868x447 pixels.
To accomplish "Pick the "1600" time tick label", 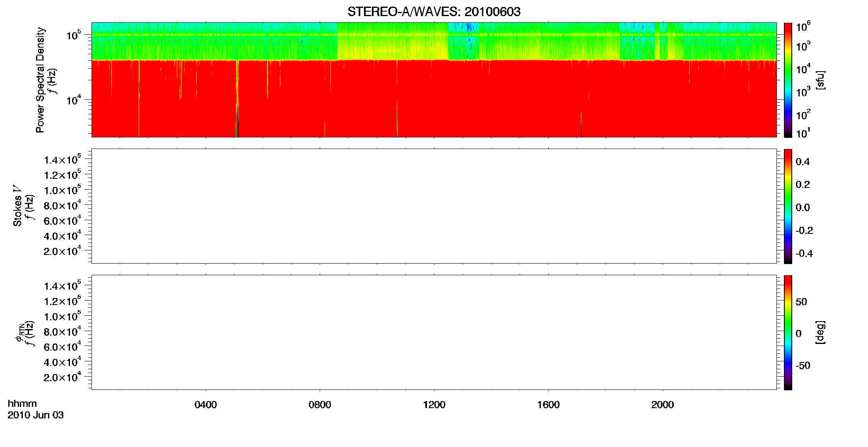I will tap(548, 404).
